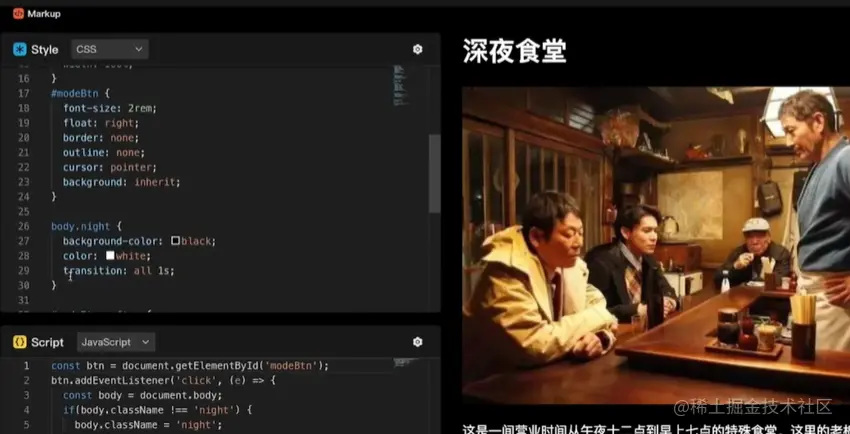
Task: Click the btn.addEventListener line in Script
Action: click(x=163, y=380)
